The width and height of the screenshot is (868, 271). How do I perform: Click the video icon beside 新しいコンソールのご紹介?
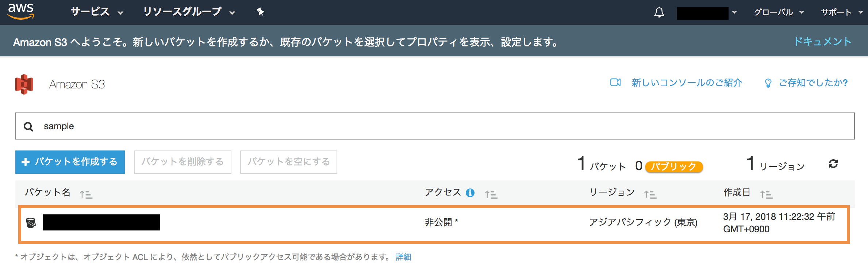(616, 83)
